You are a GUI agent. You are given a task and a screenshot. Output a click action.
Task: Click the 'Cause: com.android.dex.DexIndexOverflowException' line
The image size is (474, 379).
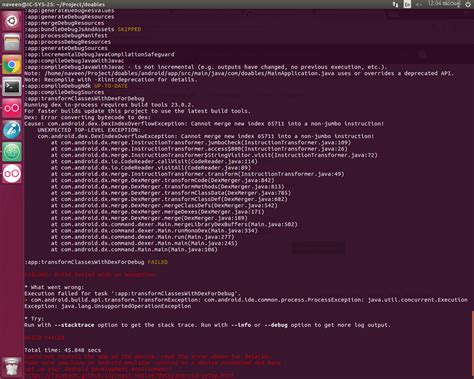pyautogui.click(x=204, y=124)
